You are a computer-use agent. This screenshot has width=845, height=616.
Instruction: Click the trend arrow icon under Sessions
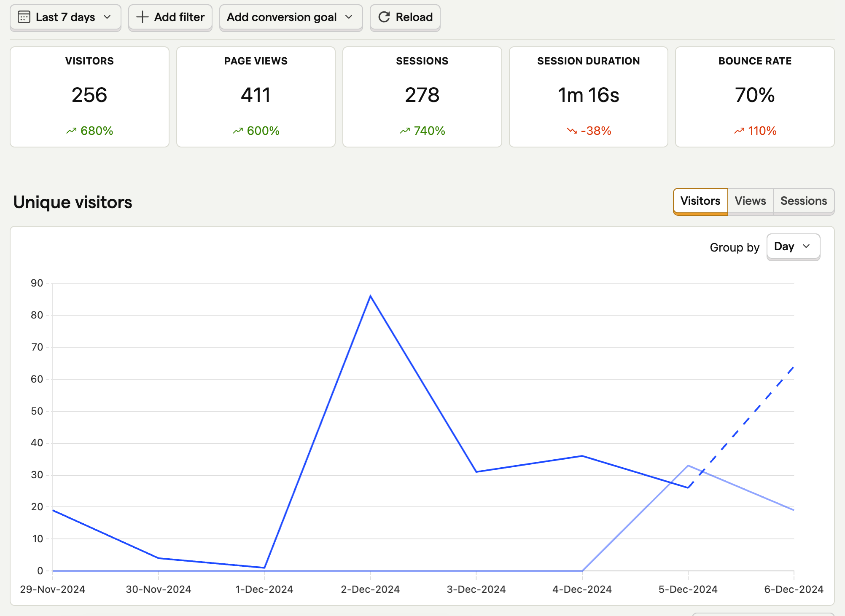point(405,131)
